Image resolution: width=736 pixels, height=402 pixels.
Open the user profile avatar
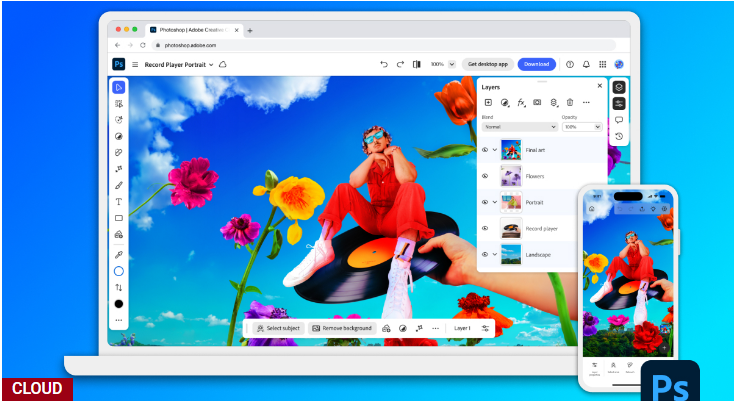click(x=619, y=64)
